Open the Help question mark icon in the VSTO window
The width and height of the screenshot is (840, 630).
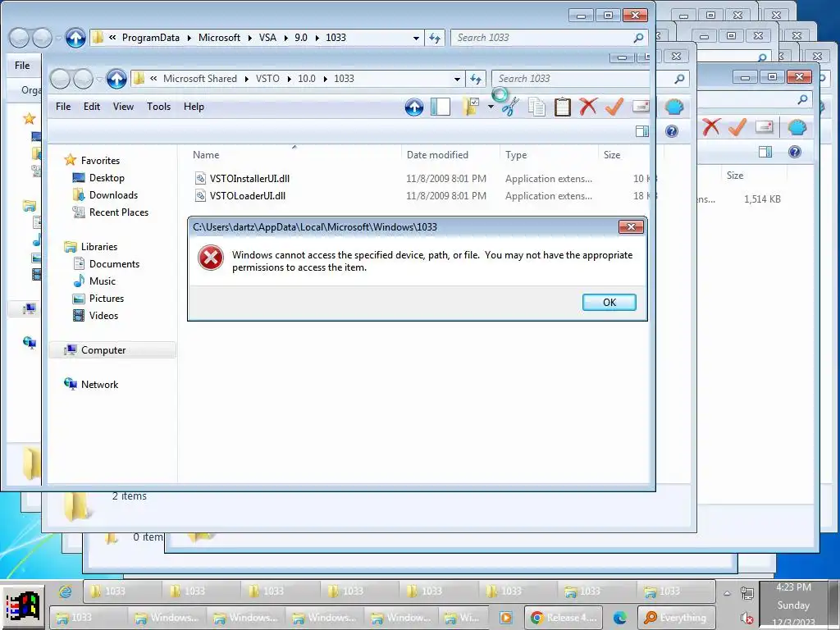[671, 131]
